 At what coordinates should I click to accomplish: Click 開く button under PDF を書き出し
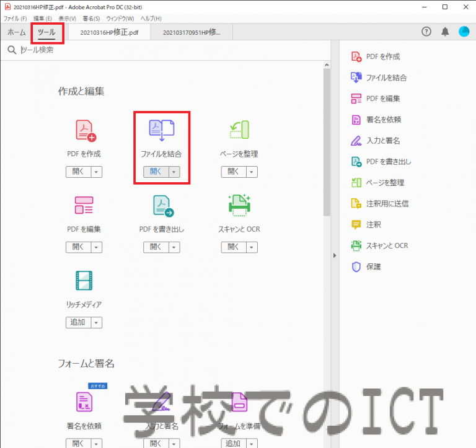click(156, 247)
